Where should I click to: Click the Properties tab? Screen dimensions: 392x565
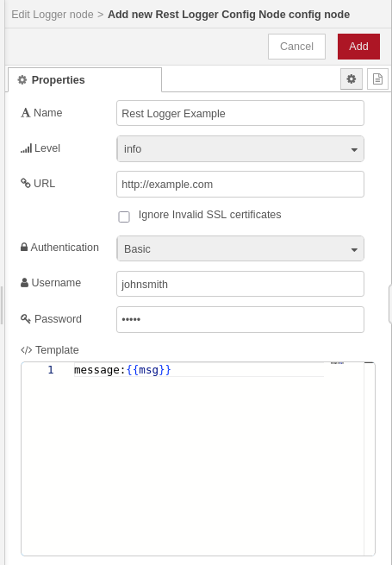[x=85, y=79]
